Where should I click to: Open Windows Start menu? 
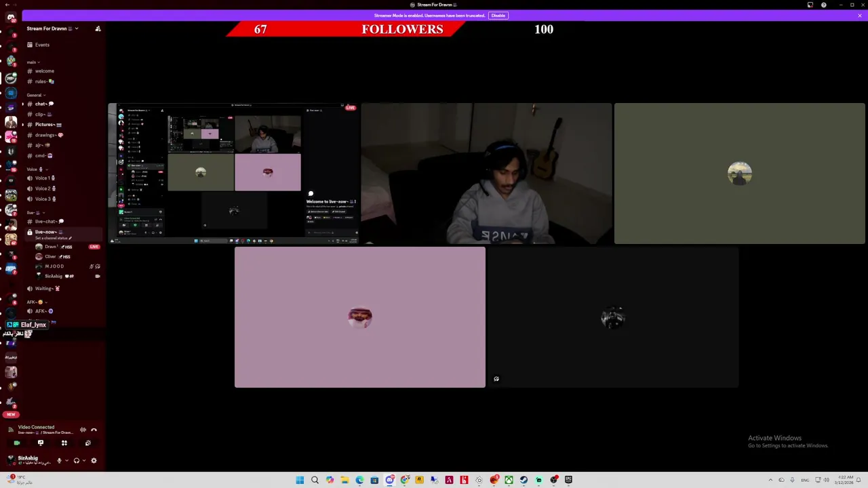tap(300, 480)
